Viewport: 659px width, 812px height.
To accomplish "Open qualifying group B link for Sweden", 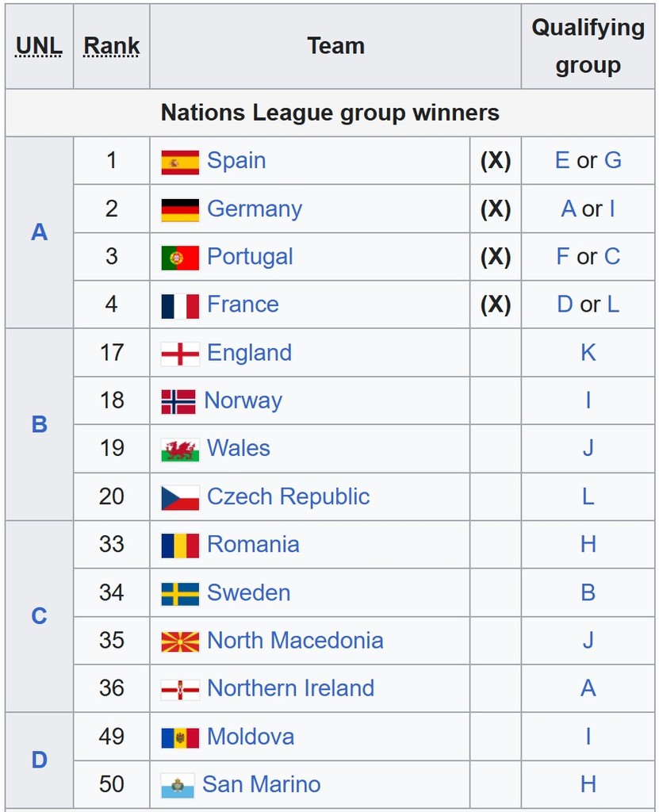I will click(x=588, y=592).
